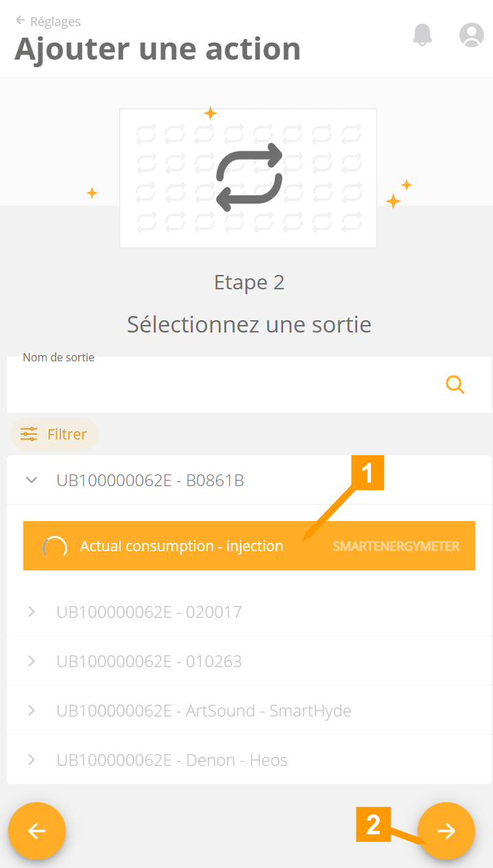
Task: Open the user profile icon
Action: point(471,34)
